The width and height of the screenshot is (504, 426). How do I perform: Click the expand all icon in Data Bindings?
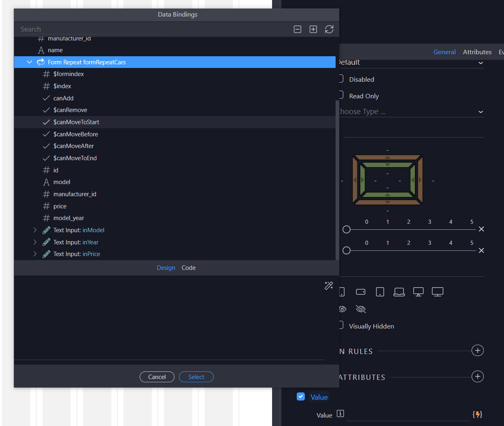(313, 29)
